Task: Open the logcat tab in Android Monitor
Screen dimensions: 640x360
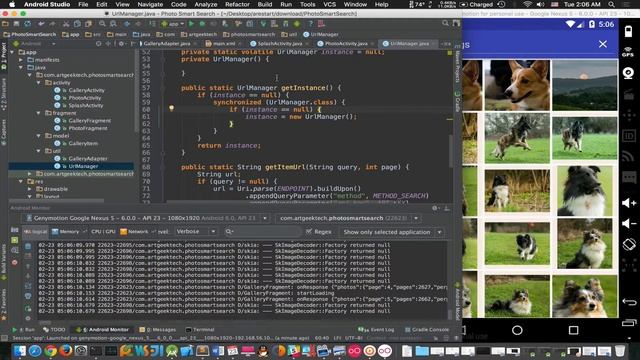Action: point(36,231)
